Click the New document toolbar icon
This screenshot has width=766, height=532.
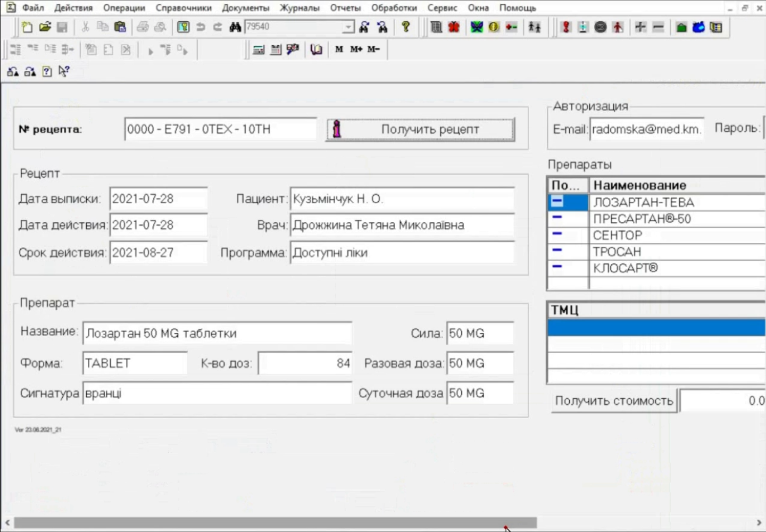(27, 27)
